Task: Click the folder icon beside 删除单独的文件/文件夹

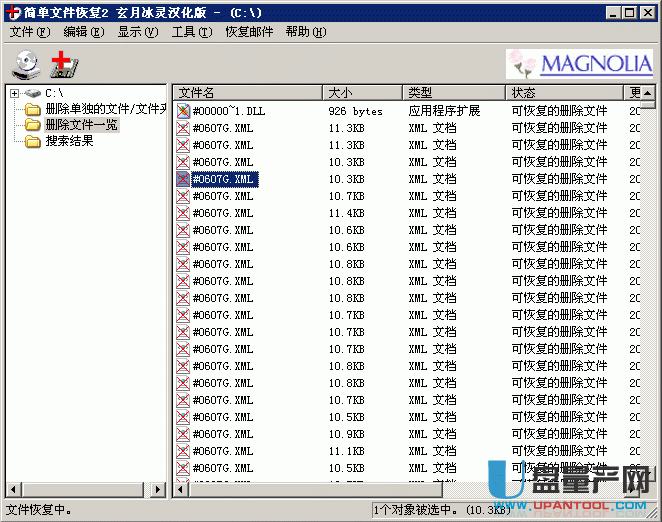Action: pos(33,109)
